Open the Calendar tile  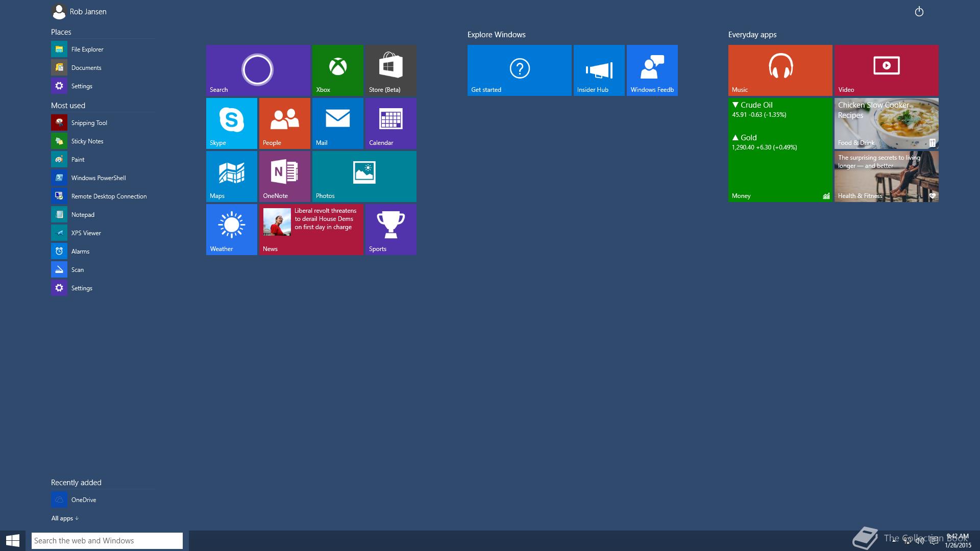(x=391, y=123)
